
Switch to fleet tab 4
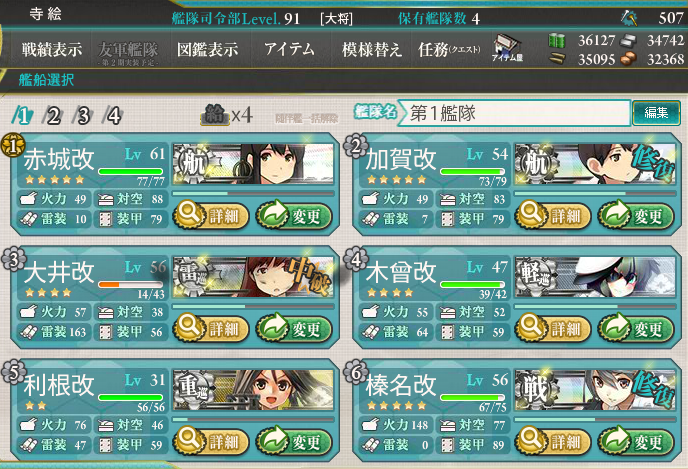tap(113, 116)
